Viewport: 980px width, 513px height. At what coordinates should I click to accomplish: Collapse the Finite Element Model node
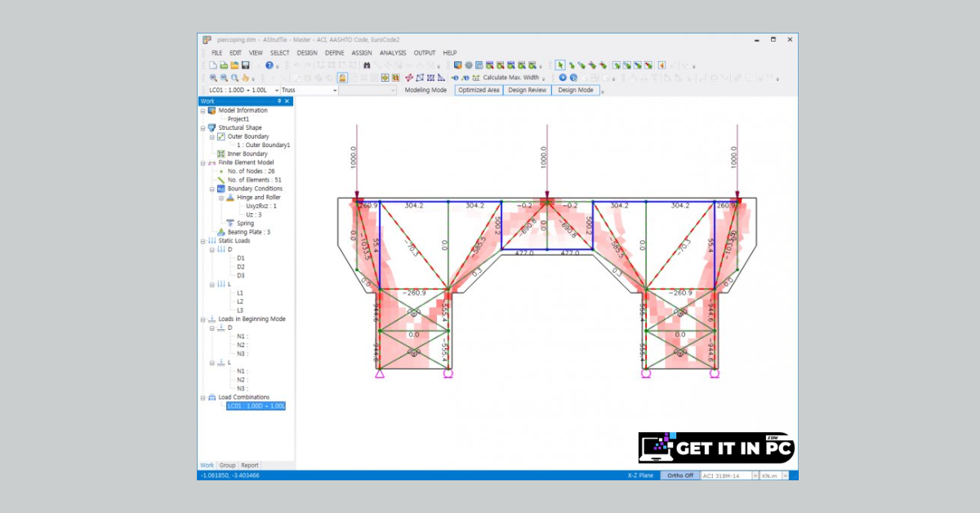tap(203, 163)
